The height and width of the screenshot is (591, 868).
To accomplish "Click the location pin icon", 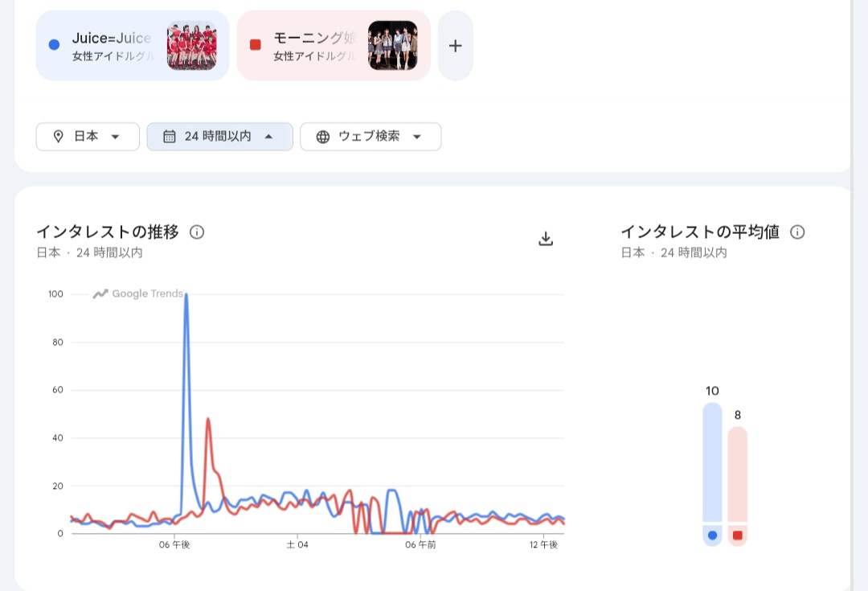I will 58,137.
